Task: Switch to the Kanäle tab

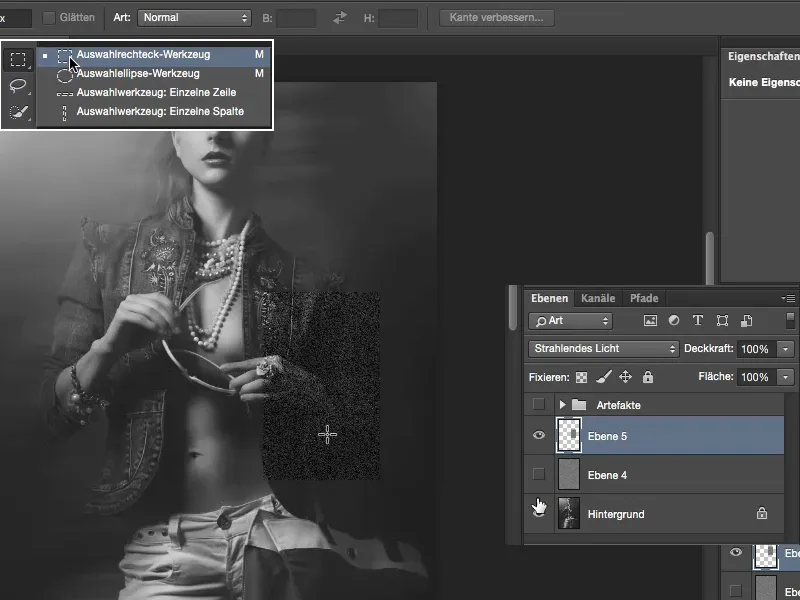Action: pos(598,298)
